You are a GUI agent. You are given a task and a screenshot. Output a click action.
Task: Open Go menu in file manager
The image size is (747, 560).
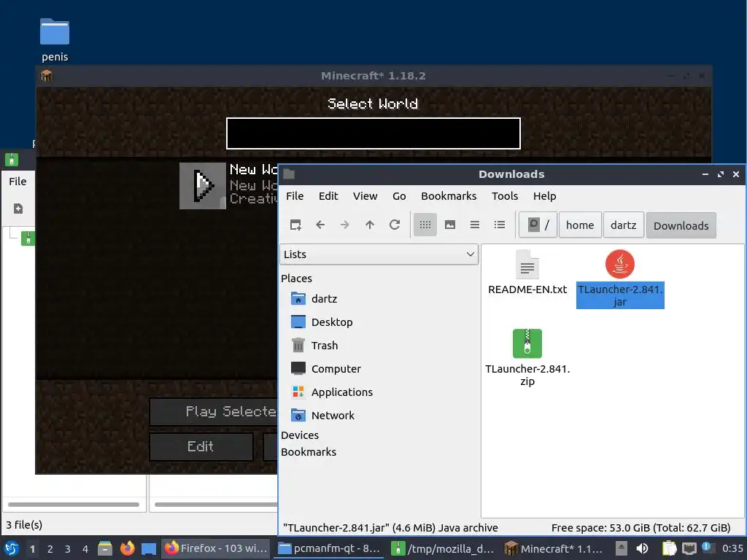[x=399, y=196]
